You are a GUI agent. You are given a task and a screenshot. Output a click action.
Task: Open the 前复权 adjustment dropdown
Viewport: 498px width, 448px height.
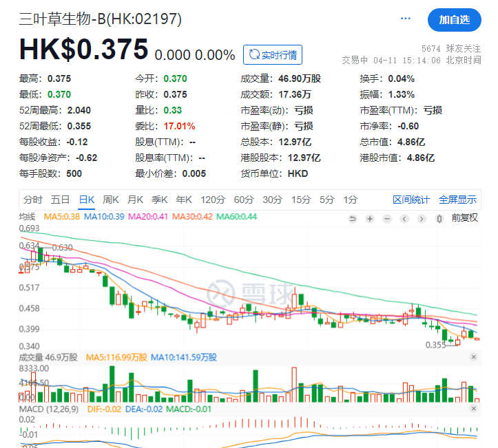point(465,218)
